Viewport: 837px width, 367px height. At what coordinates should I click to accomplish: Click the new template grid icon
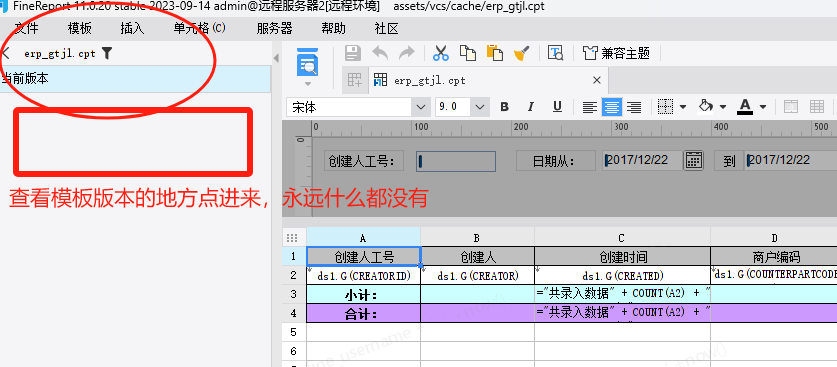click(355, 80)
